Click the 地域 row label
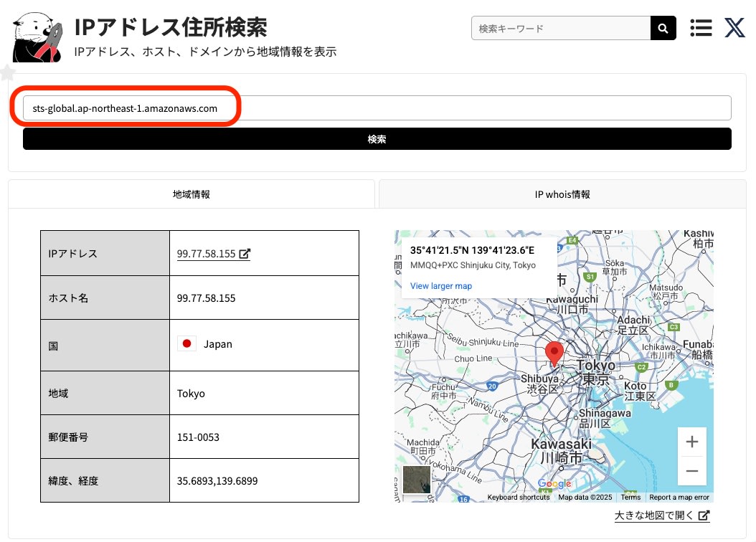This screenshot has height=542, width=756. [x=58, y=393]
